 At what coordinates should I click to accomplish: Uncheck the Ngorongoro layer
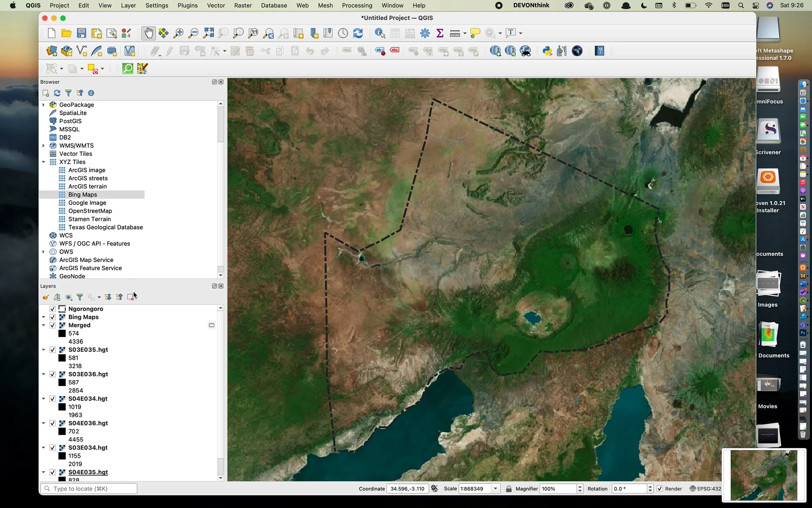(52, 309)
